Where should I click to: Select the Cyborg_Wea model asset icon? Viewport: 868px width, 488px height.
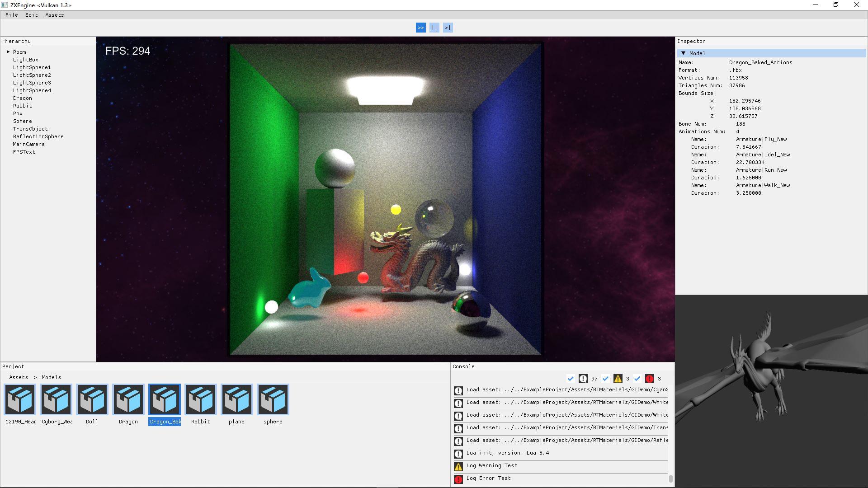click(x=56, y=399)
